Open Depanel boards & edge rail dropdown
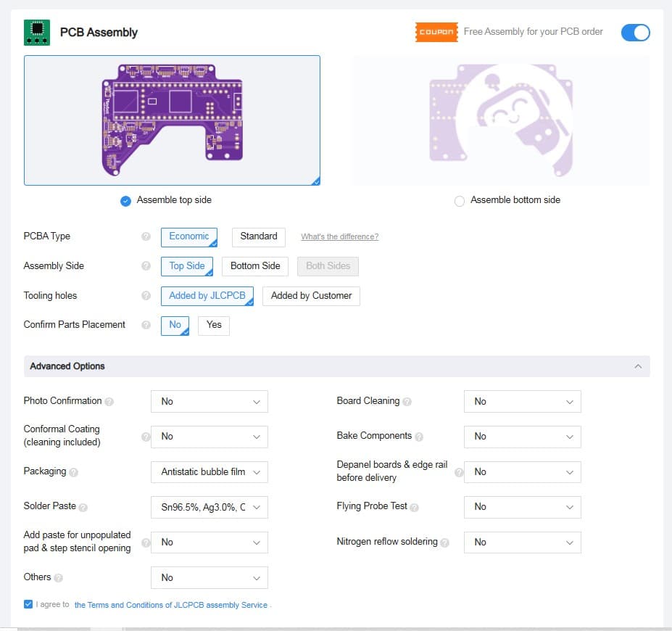 523,472
